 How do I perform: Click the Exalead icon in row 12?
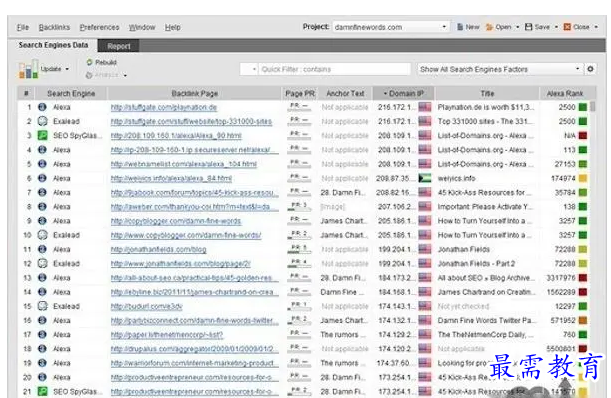pyautogui.click(x=42, y=264)
